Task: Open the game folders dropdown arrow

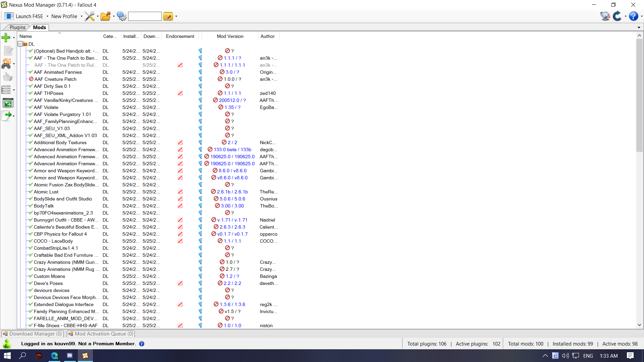Action: point(114,16)
